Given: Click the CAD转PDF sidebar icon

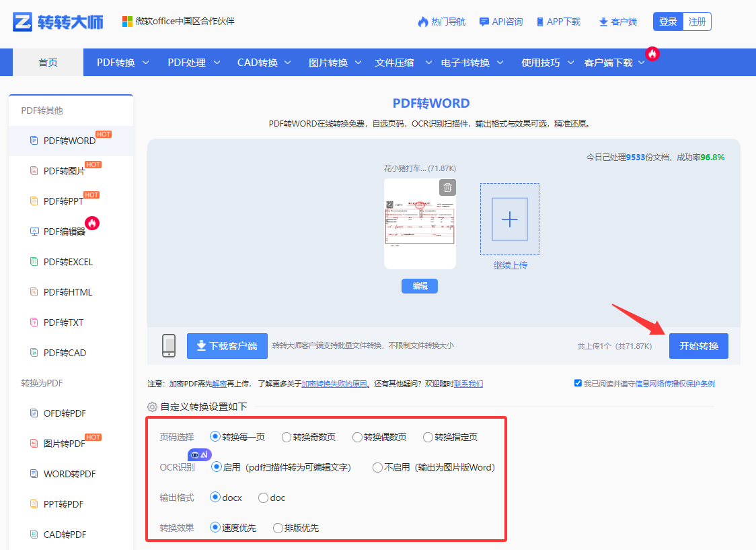Looking at the screenshot, I should [34, 534].
